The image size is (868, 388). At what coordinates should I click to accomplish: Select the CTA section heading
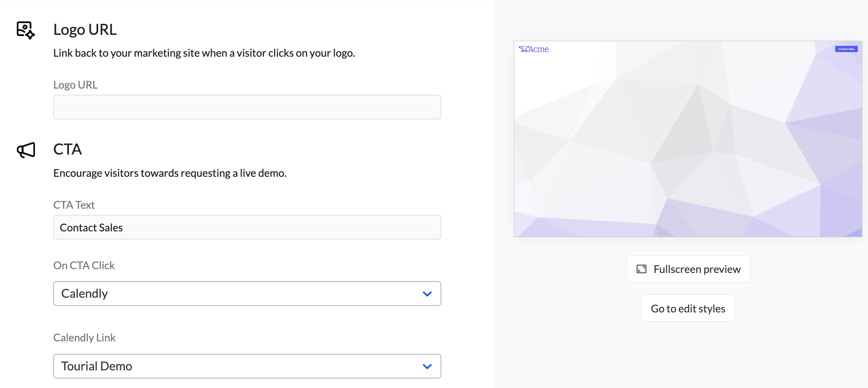(67, 149)
